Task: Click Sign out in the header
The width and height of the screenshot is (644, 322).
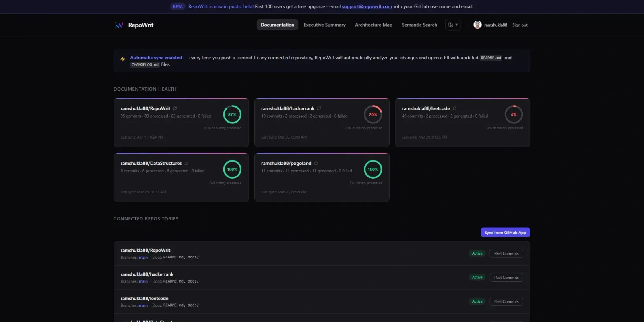Action: [x=520, y=25]
